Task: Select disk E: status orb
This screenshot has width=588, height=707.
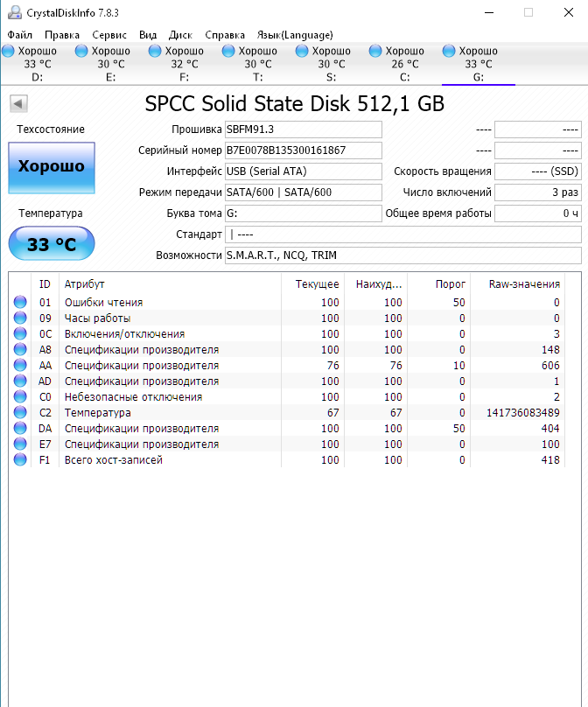Action: coord(81,51)
